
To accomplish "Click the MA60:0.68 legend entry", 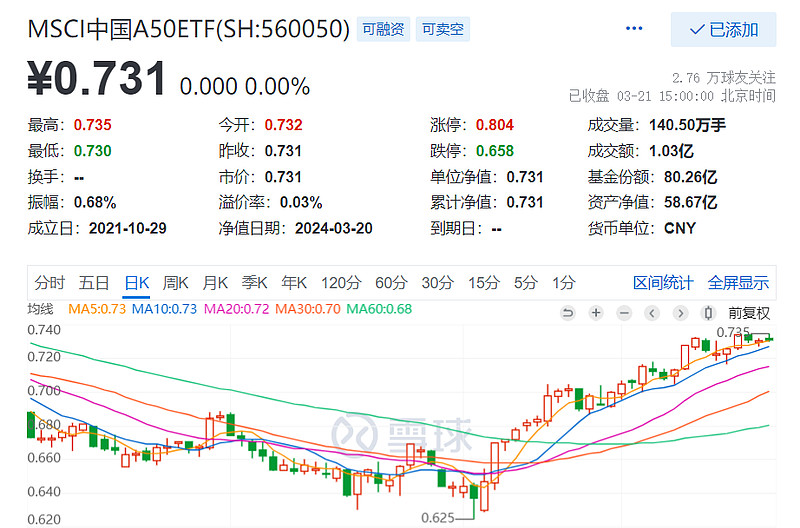I will pyautogui.click(x=379, y=309).
